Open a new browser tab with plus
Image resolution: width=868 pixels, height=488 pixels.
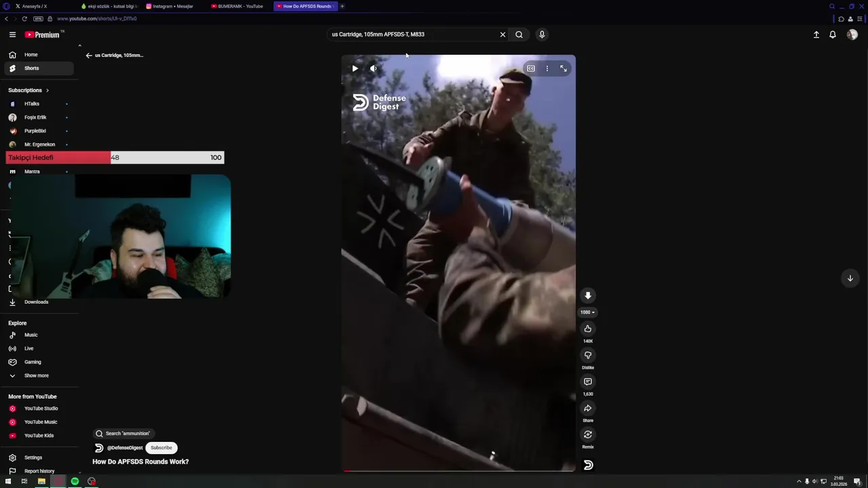pyautogui.click(x=342, y=6)
